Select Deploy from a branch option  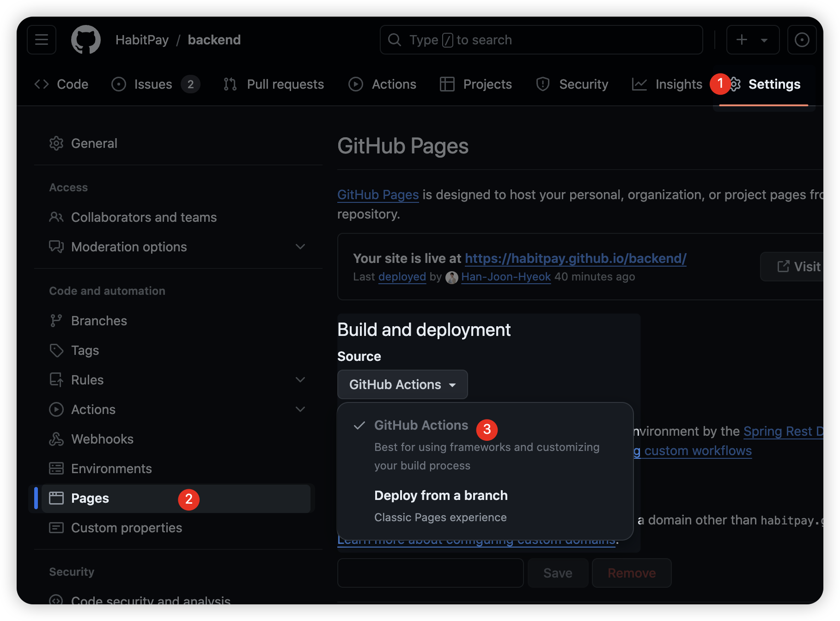coord(440,496)
